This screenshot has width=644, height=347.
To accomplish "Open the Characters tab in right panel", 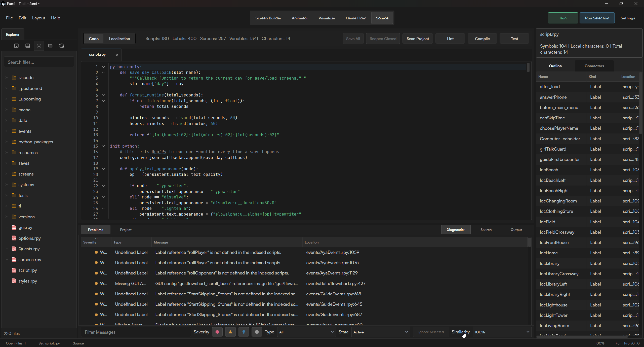I will [x=594, y=66].
